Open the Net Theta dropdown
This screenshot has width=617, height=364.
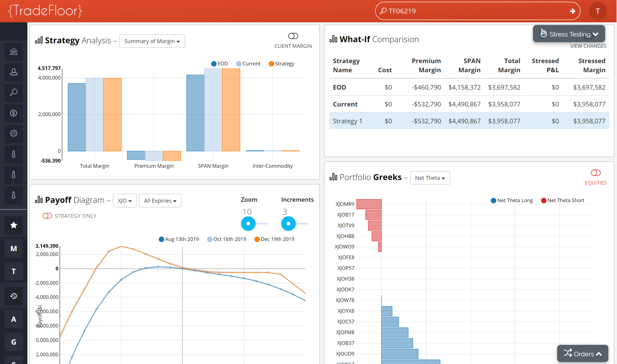[x=430, y=178]
